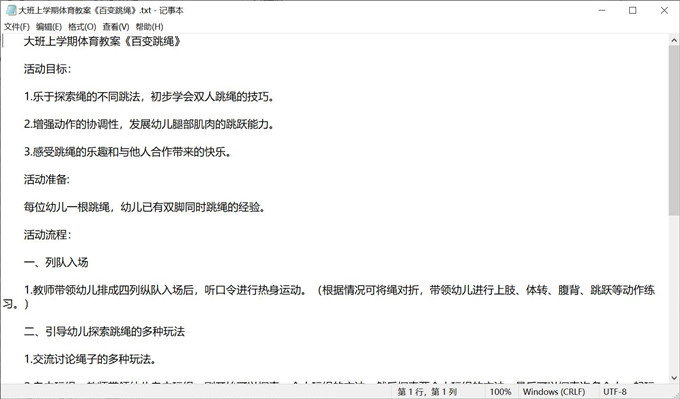
Task: Click the scroll down arrow
Action: coord(674,378)
